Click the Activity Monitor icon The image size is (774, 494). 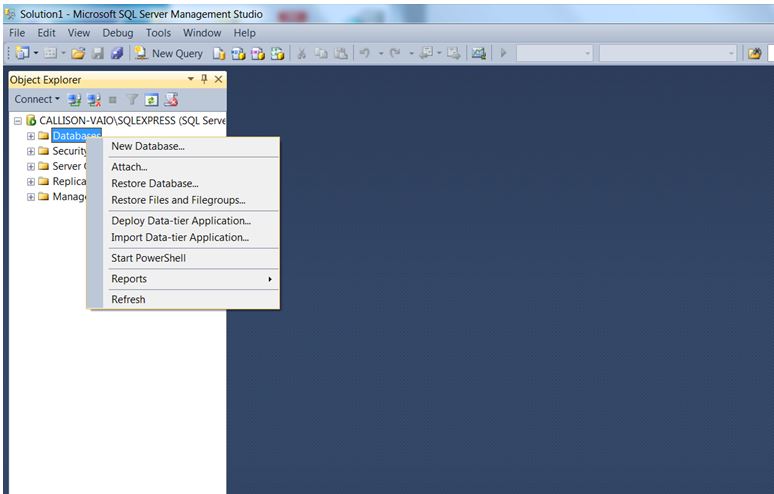[478, 53]
